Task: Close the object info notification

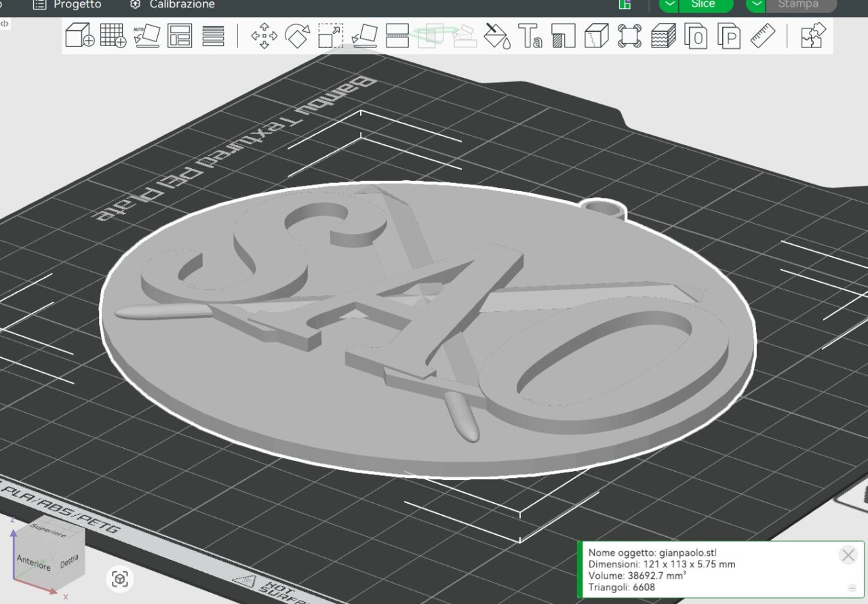Action: point(848,556)
